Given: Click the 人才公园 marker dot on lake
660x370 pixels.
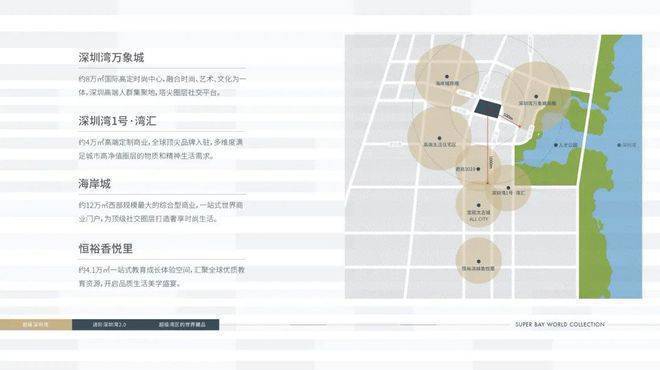Looking at the screenshot, I should (x=556, y=145).
